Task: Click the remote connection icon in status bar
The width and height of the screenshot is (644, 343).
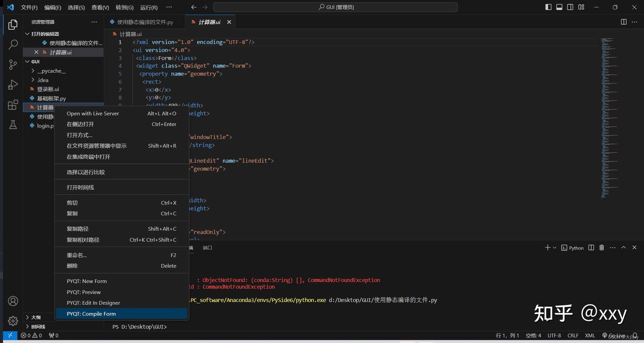Action: (x=10, y=335)
